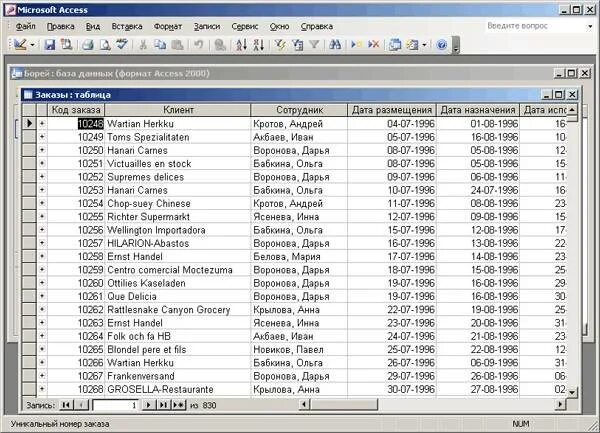This screenshot has width=600, height=433.
Task: Click the vertical scrollbar down arrow
Action: pos(572,392)
